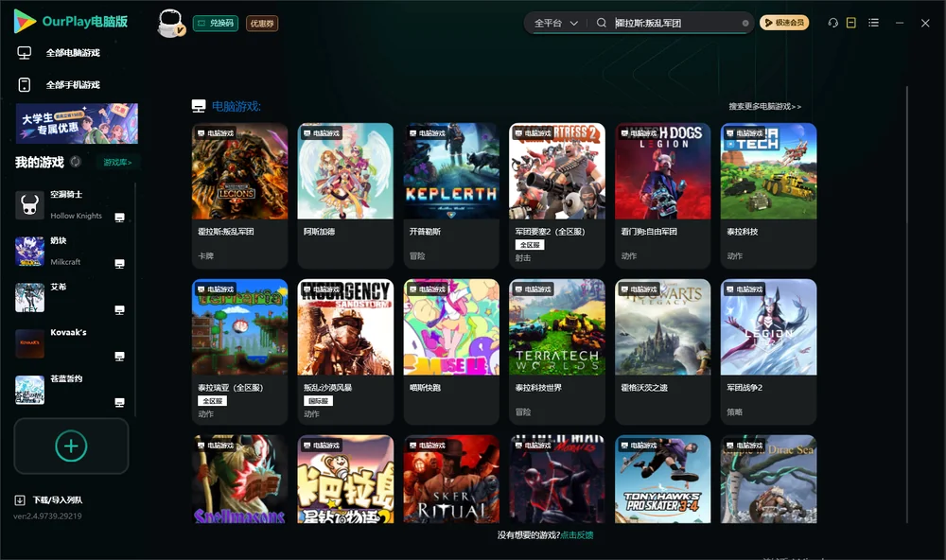The height and width of the screenshot is (560, 946).
Task: Open 下载/导入队列 download queue
Action: pos(49,499)
